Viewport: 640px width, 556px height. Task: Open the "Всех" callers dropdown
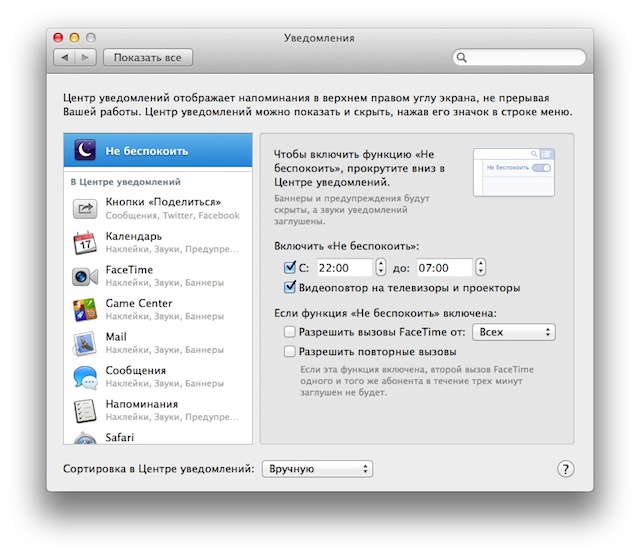point(513,332)
